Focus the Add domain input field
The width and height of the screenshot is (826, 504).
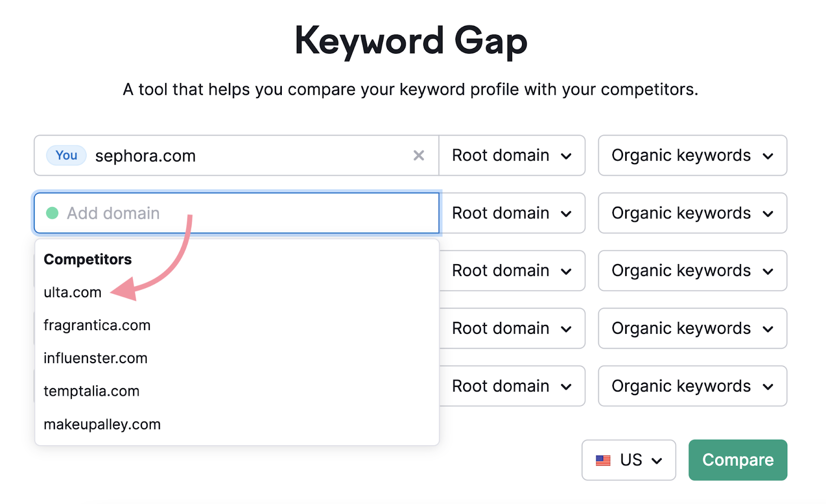(x=248, y=213)
